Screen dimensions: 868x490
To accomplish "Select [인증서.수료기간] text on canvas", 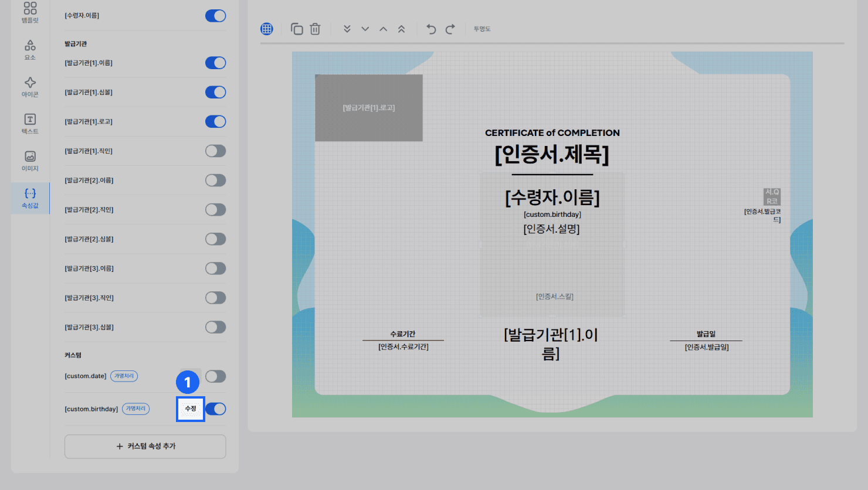I will (x=404, y=347).
